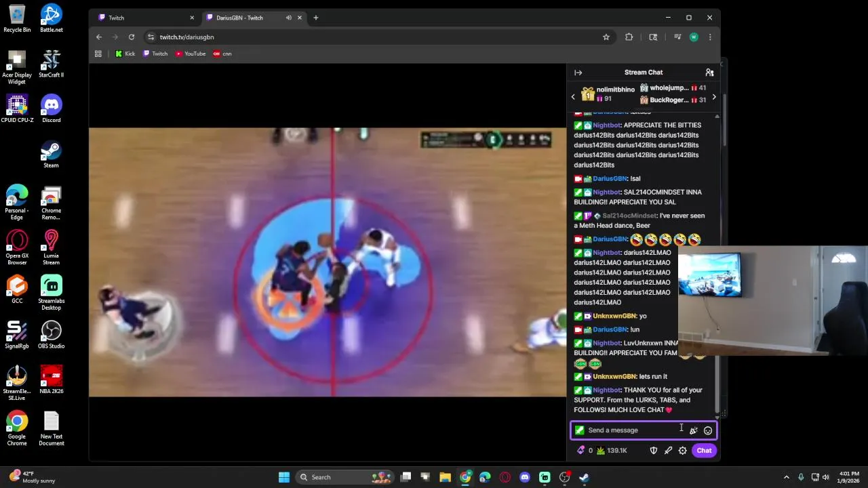
Task: Click the moderator sword identity badge
Action: point(579,430)
